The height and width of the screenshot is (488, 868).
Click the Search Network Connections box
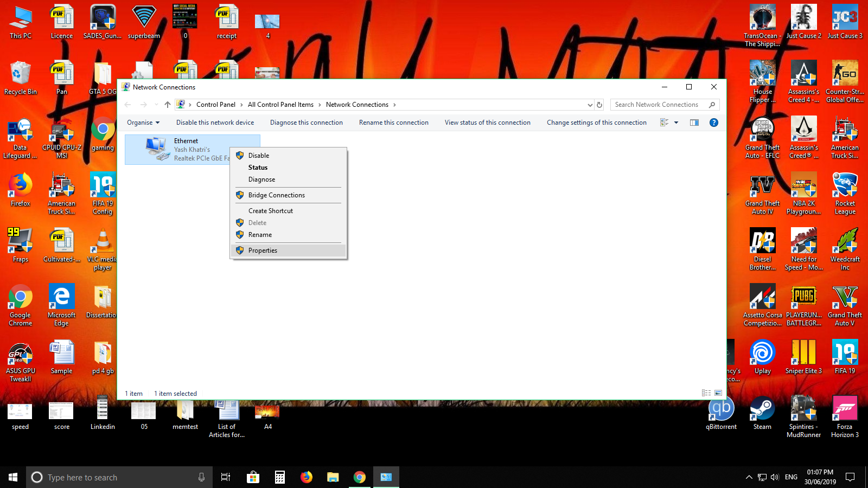pos(659,104)
